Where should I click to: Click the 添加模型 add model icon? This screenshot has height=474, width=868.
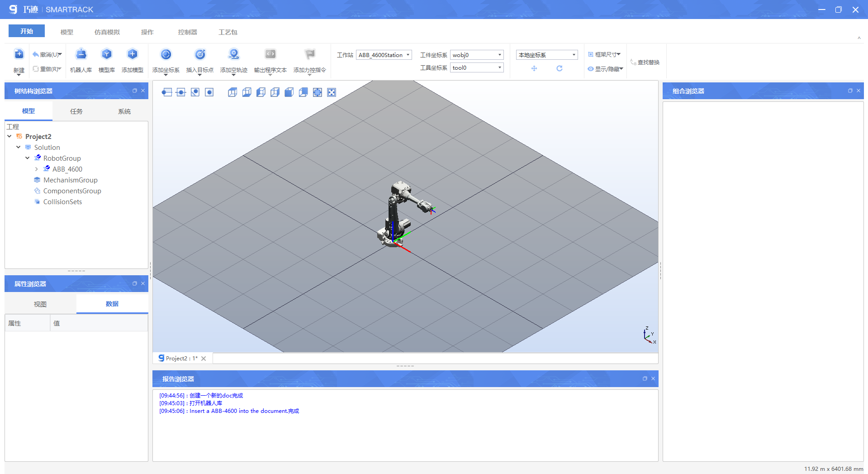click(x=133, y=54)
